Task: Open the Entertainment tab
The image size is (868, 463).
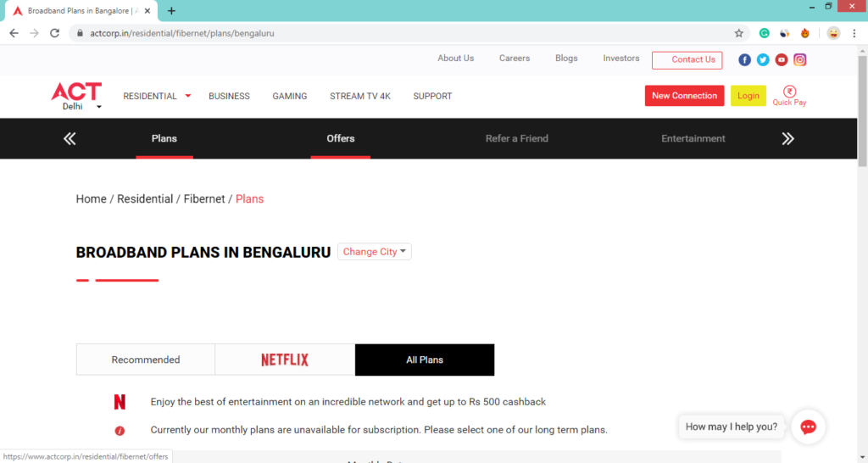Action: pyautogui.click(x=693, y=138)
